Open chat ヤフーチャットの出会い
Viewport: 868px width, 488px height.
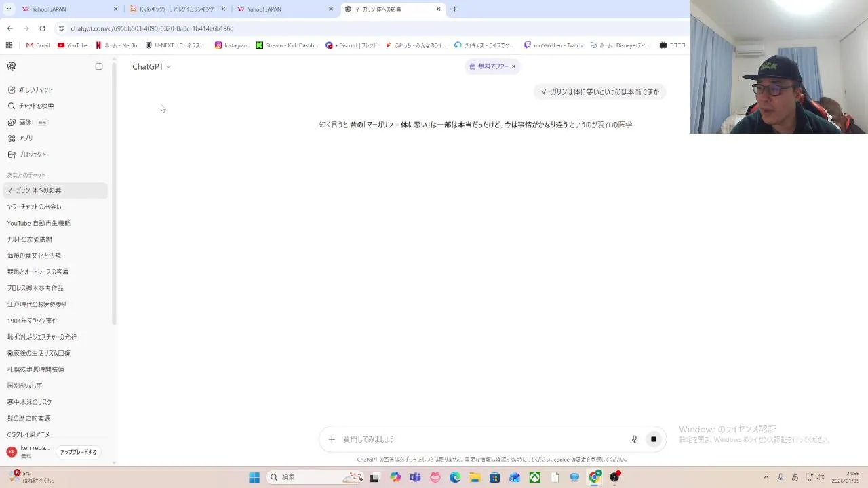click(56, 207)
